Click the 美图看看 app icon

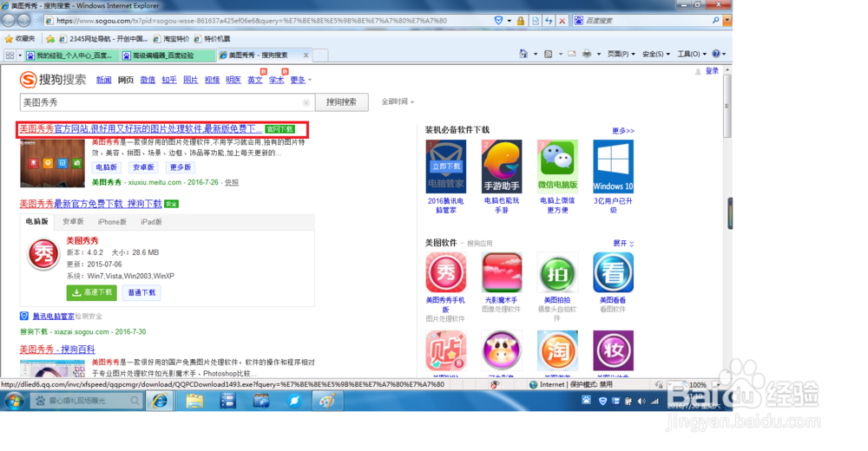614,272
